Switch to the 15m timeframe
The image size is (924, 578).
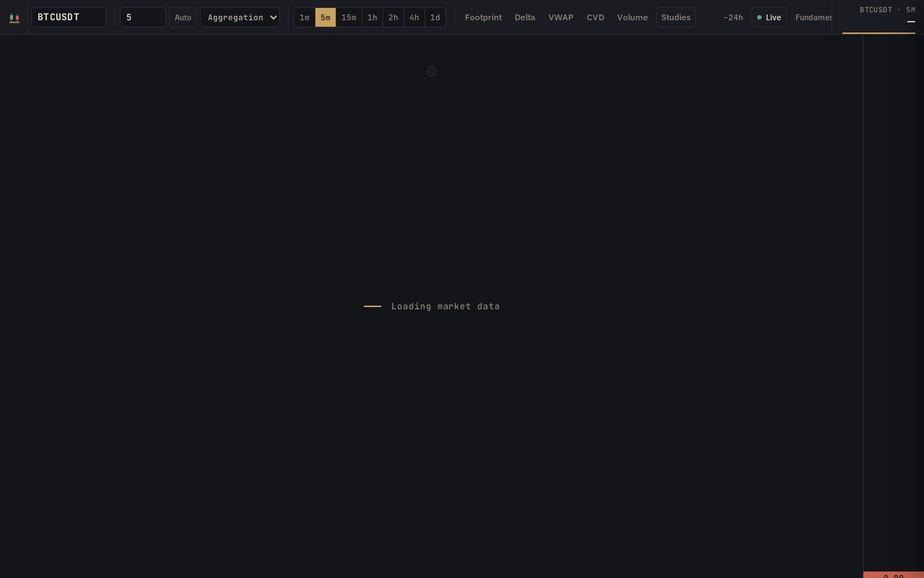point(349,17)
